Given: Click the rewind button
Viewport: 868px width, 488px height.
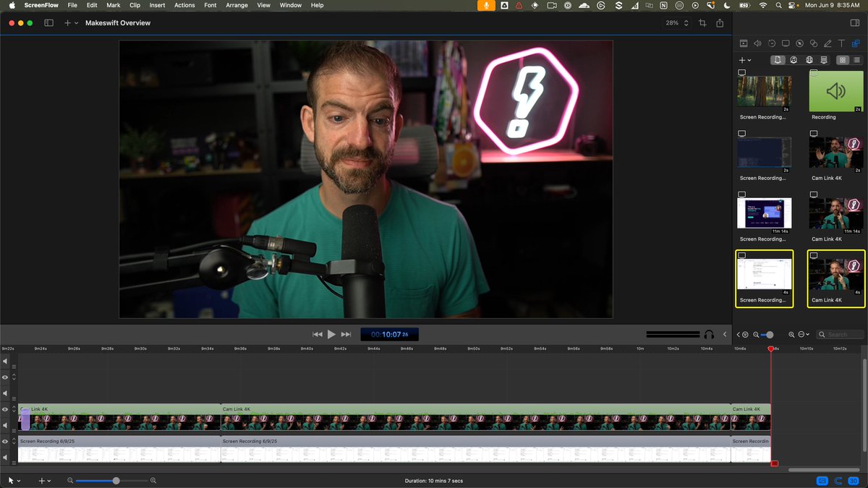Looking at the screenshot, I should (x=317, y=334).
